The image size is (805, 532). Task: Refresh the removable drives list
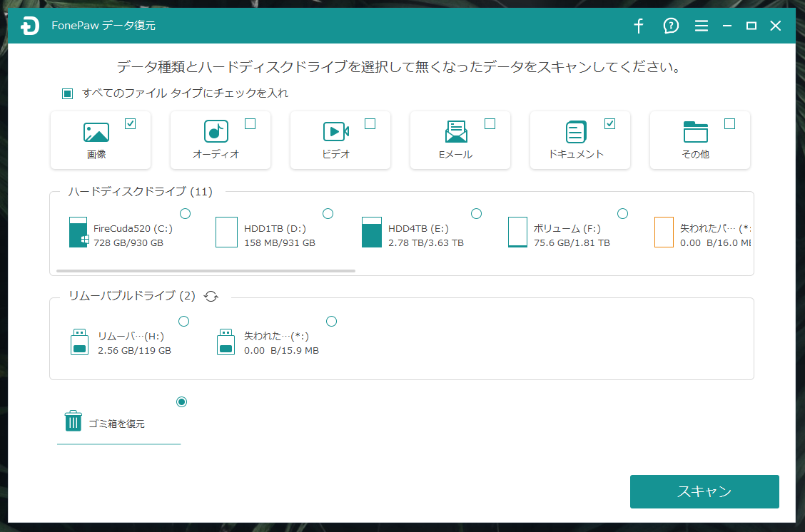coord(211,297)
